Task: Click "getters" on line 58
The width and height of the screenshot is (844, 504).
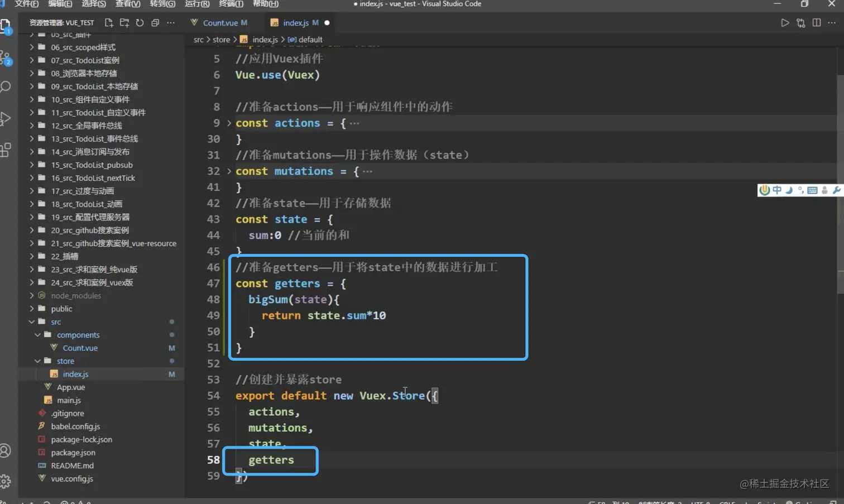Action: [271, 460]
